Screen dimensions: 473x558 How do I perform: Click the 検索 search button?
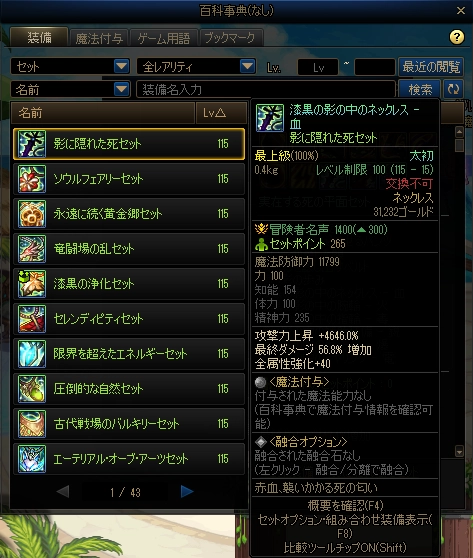click(420, 89)
